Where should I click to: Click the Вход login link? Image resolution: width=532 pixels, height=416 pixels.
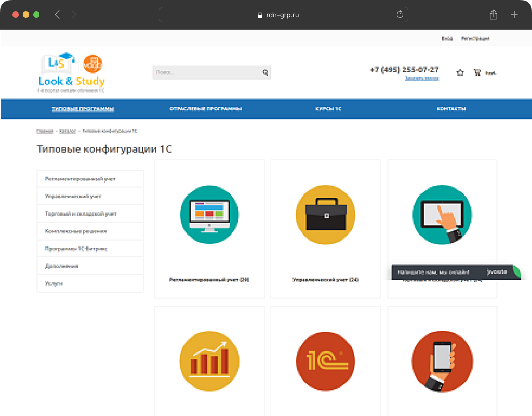[x=447, y=38]
